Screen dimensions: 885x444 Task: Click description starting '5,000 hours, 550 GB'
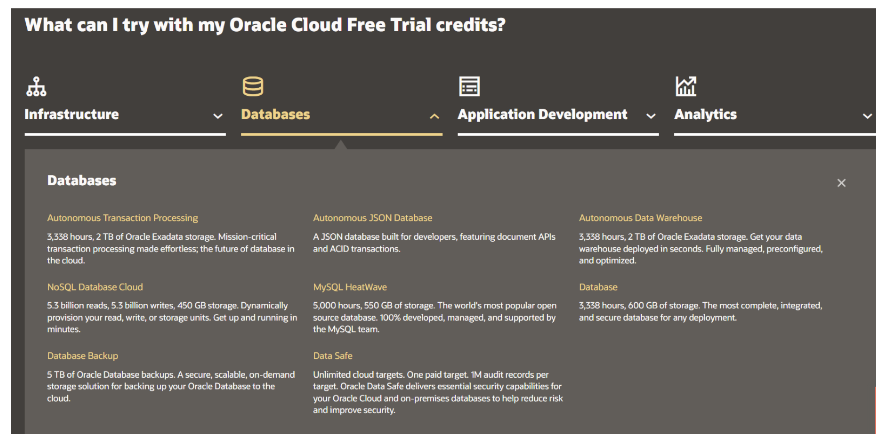coord(435,317)
